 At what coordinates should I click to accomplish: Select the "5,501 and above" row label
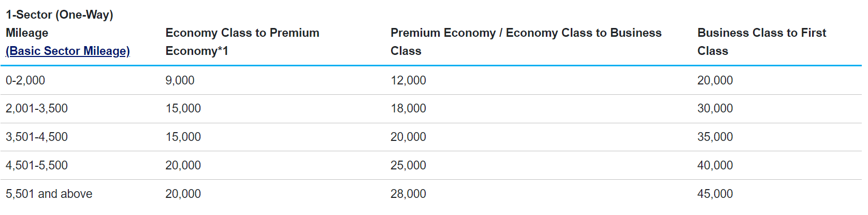pyautogui.click(x=49, y=194)
